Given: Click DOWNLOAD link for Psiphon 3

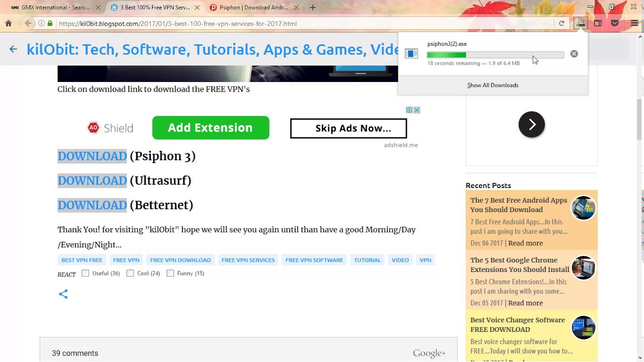Looking at the screenshot, I should tap(92, 156).
